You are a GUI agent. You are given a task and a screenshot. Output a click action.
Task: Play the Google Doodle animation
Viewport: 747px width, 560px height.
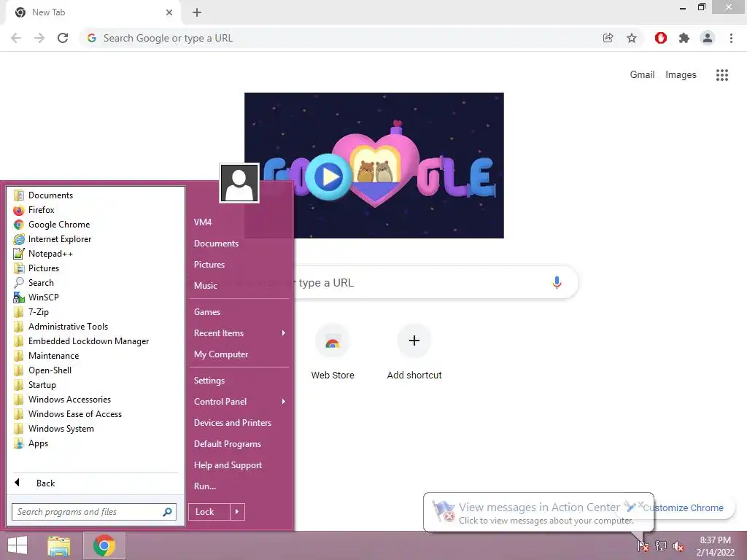tap(329, 176)
